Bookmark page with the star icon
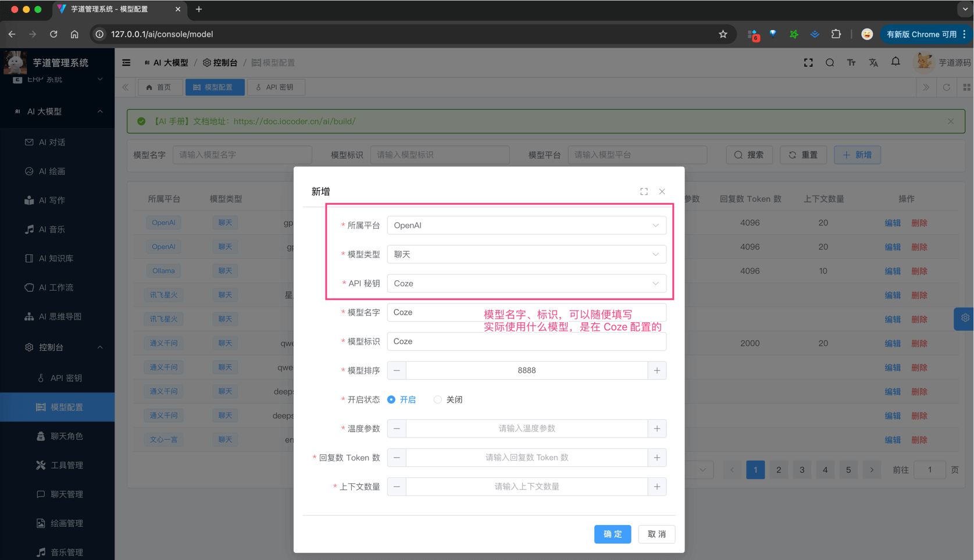 click(723, 34)
